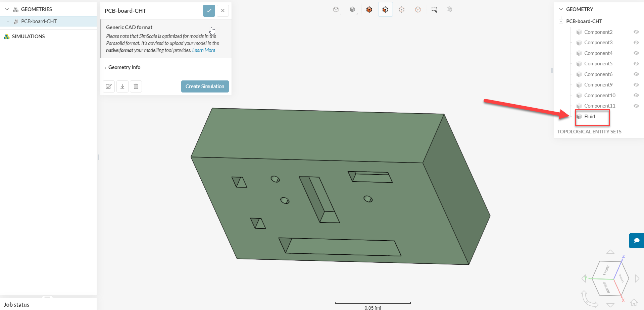This screenshot has height=310, width=644.
Task: Rotate view down using the bottom arrow
Action: [610, 305]
